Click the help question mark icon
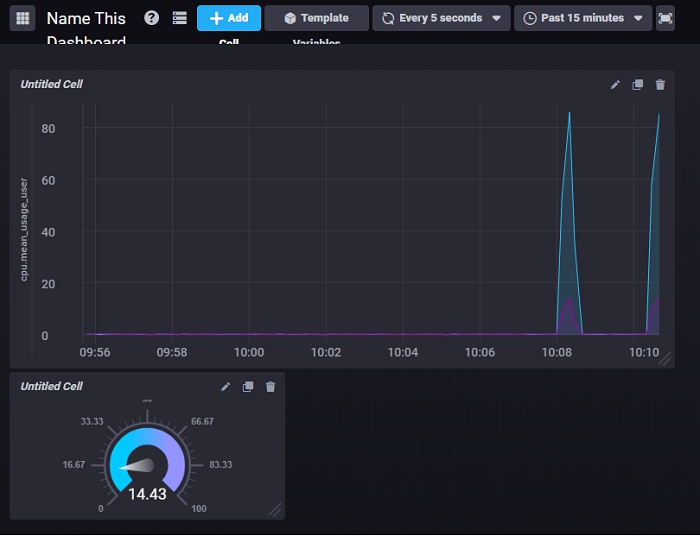Viewport: 700px width, 536px height. pyautogui.click(x=151, y=18)
